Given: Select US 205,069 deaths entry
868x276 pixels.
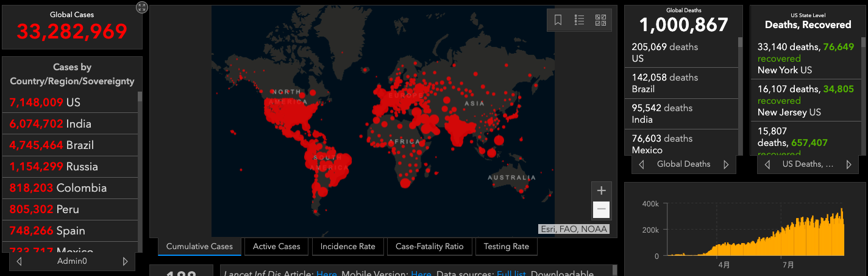Looking at the screenshot, I should tap(681, 53).
